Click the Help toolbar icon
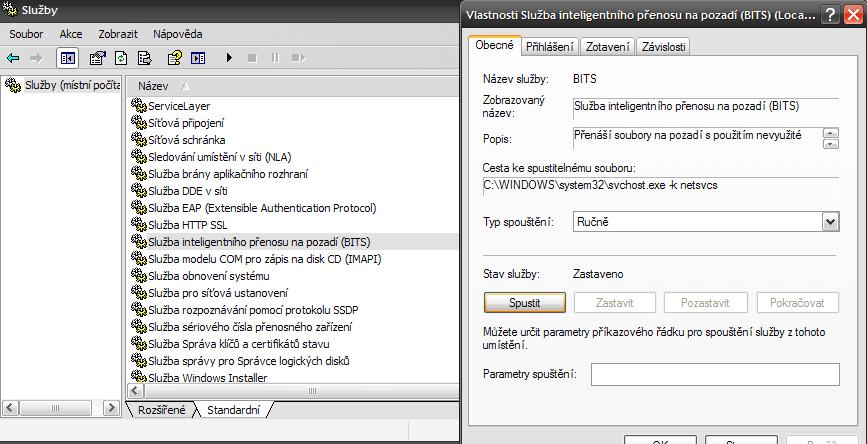 175,58
